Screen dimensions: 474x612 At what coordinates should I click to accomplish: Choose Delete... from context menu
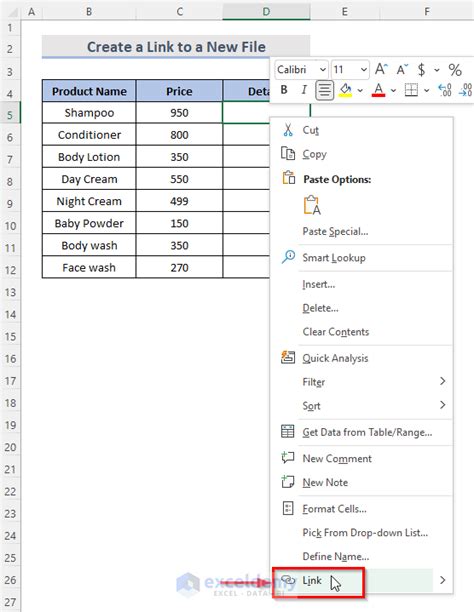[362, 308]
